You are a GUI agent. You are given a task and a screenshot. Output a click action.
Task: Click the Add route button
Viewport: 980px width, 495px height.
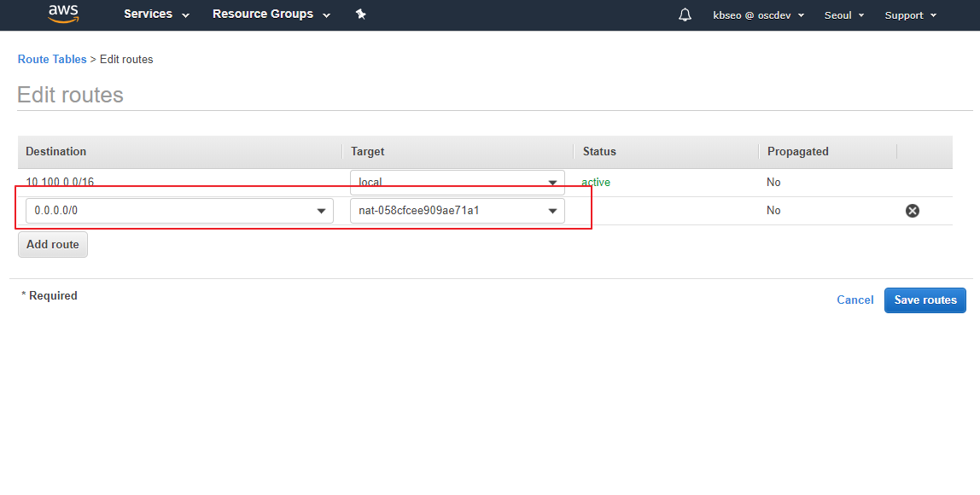(x=53, y=244)
